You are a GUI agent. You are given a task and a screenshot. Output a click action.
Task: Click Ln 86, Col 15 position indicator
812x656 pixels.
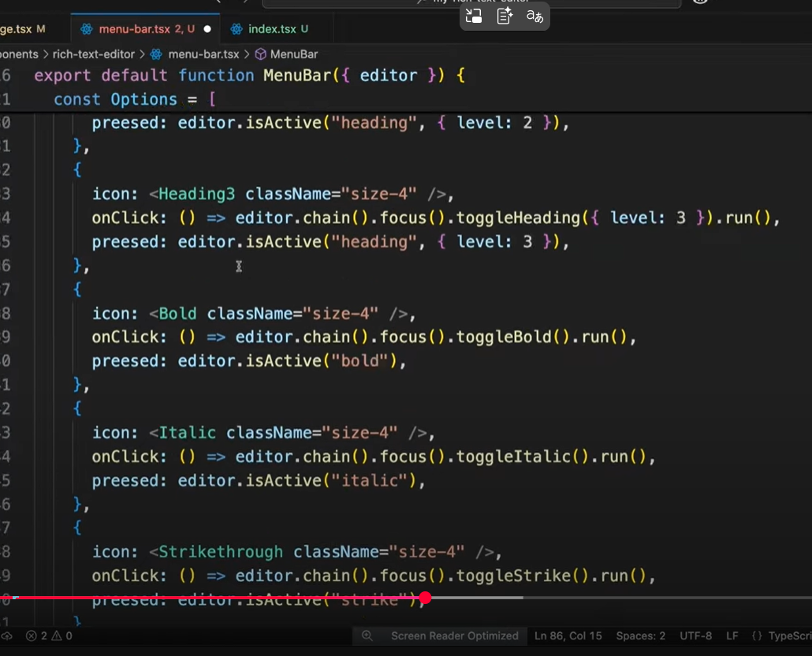point(568,635)
